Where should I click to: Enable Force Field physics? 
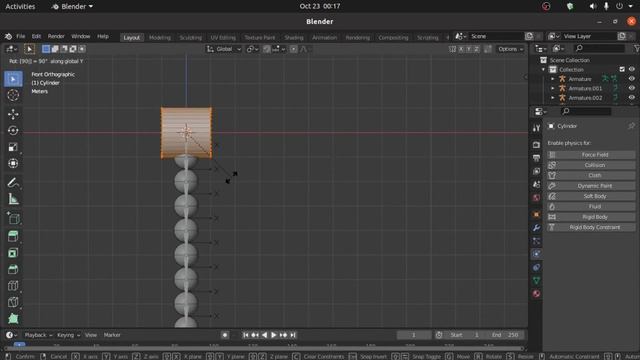click(591, 155)
